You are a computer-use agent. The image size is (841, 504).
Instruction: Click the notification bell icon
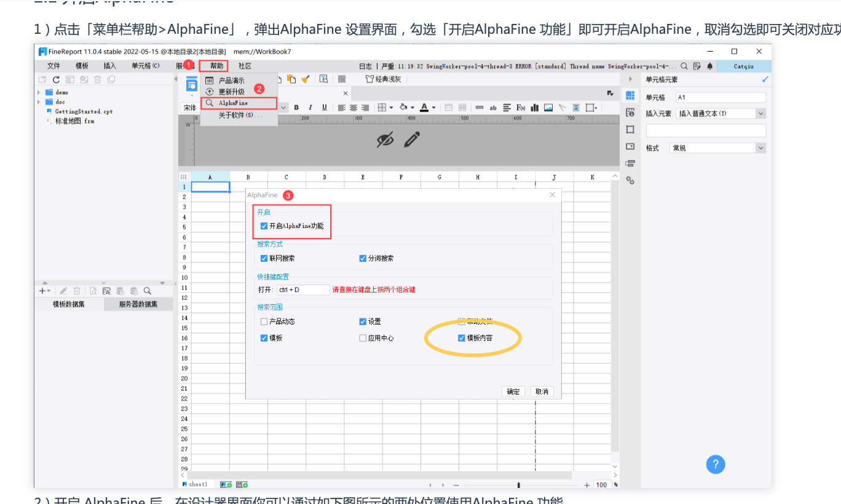(710, 66)
